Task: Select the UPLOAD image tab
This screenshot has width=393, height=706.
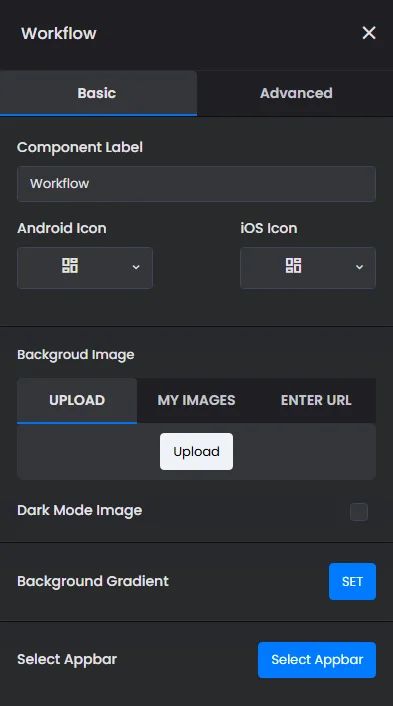Action: (77, 400)
